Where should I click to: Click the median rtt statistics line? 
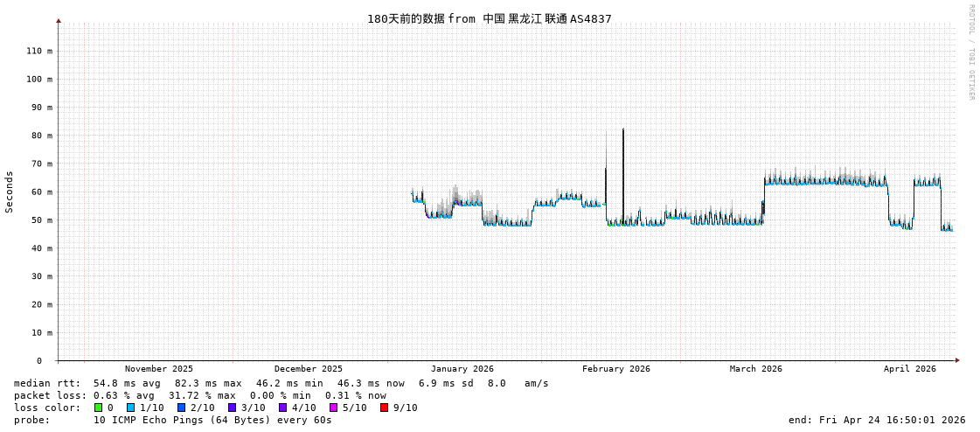[281, 383]
